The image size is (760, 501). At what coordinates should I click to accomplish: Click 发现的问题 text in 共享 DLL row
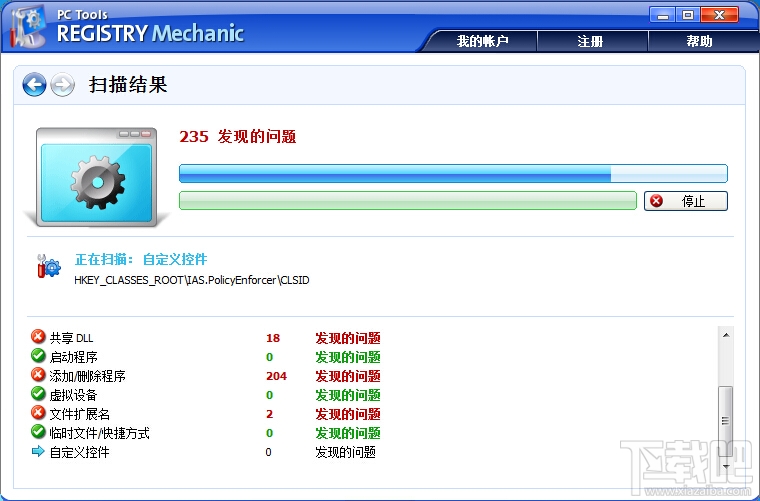click(x=348, y=338)
